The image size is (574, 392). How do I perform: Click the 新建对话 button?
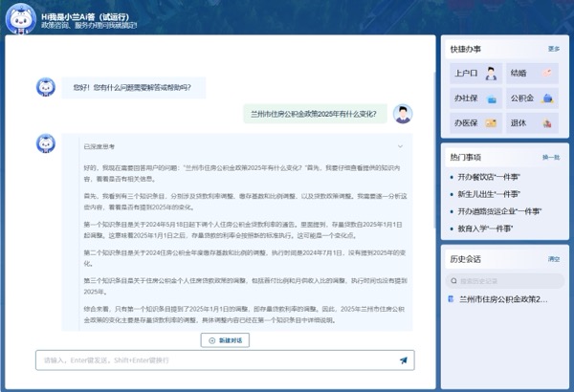225,340
